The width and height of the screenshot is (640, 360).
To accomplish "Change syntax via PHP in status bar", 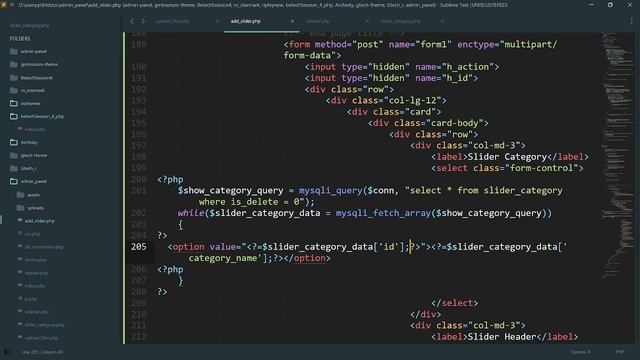I will 620,352.
